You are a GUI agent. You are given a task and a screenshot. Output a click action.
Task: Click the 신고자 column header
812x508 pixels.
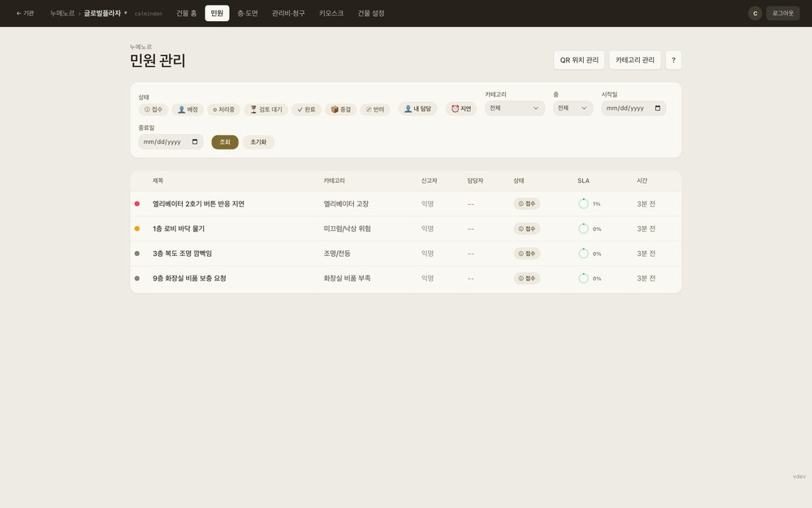tap(430, 181)
